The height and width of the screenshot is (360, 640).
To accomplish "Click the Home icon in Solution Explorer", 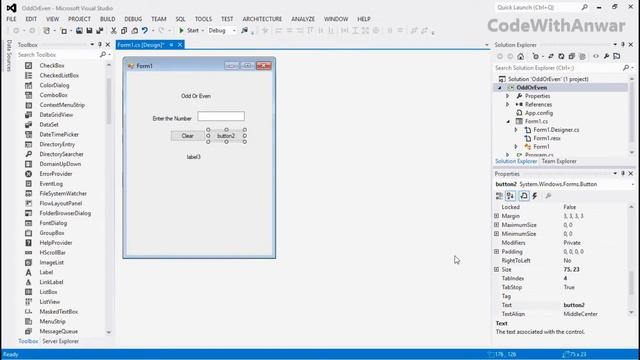I will point(520,56).
